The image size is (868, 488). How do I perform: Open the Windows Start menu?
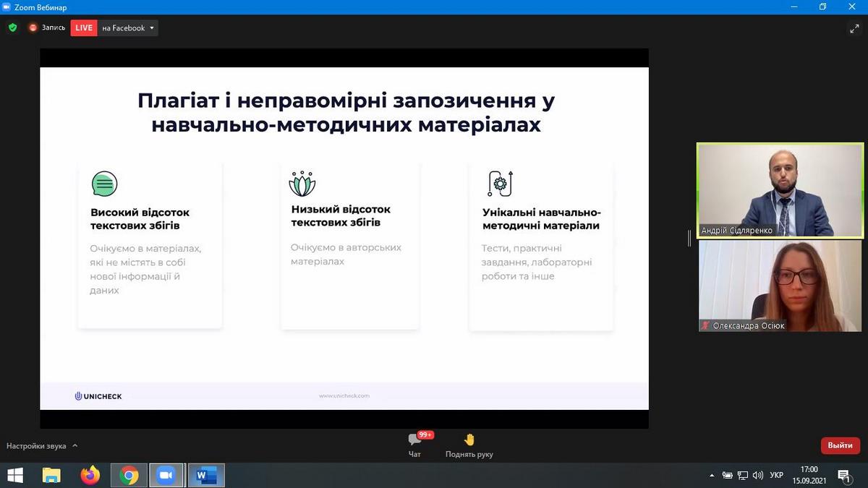point(14,475)
